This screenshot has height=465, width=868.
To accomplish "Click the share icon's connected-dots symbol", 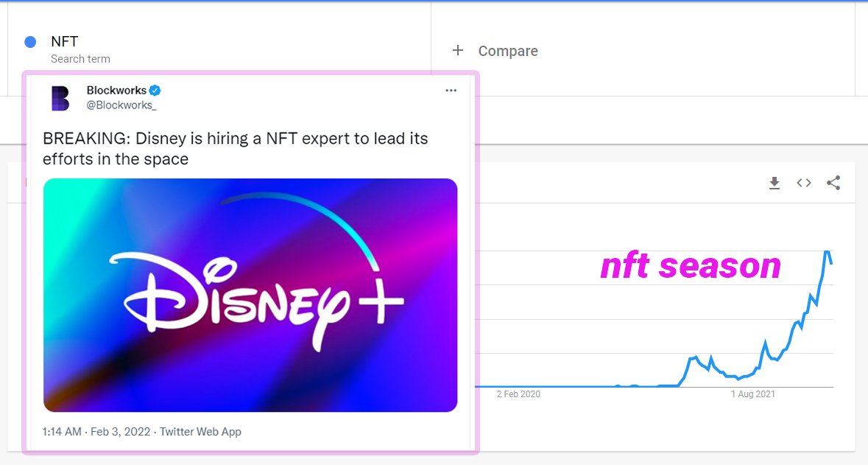I will [x=833, y=183].
